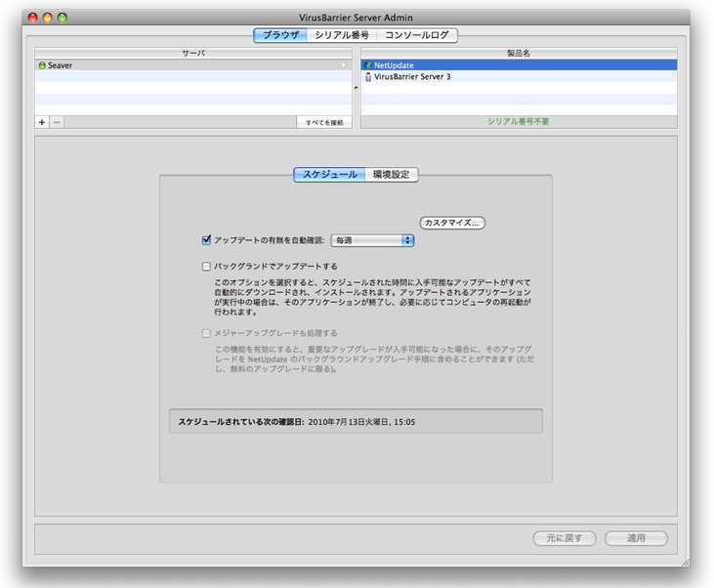Enable バックグランドでアップデートする checkbox
This screenshot has height=588, width=714.
click(x=206, y=267)
